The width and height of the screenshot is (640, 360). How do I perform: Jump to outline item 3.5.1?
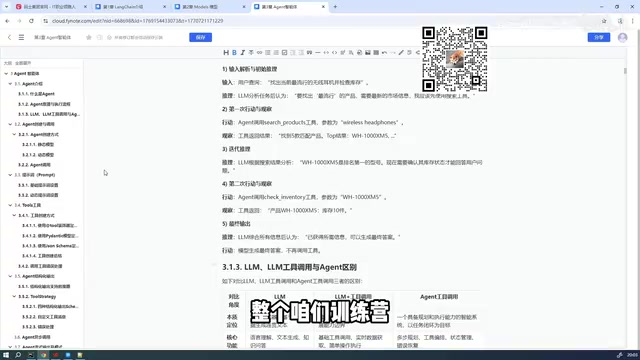[44, 286]
